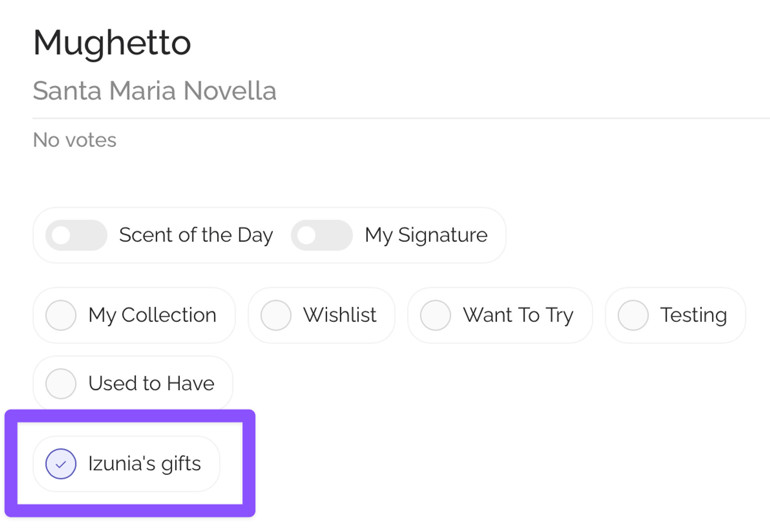
Task: Mark the Want To Try circle
Action: coord(436,316)
